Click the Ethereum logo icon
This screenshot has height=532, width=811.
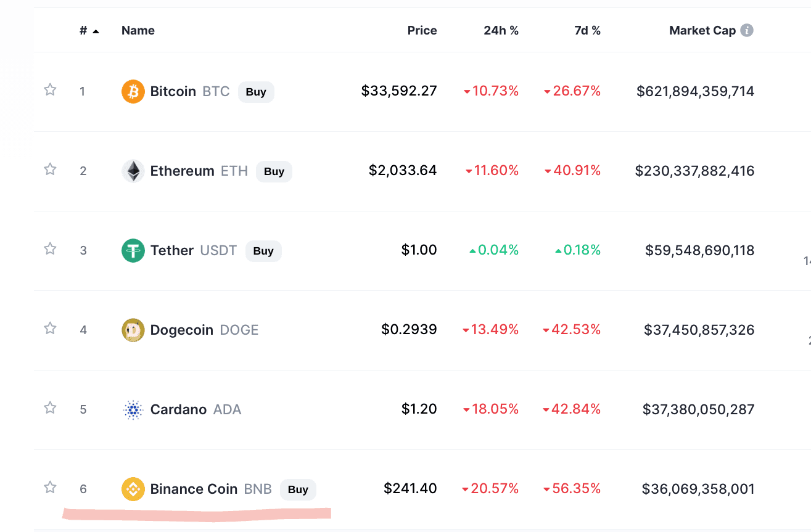click(x=133, y=171)
